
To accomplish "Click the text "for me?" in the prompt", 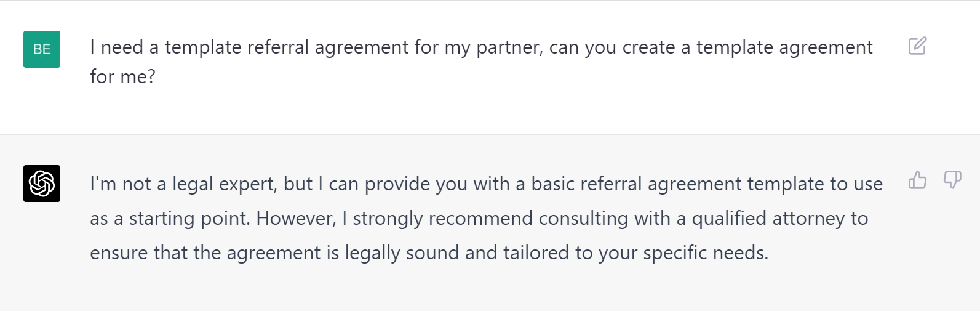I will coord(122,77).
